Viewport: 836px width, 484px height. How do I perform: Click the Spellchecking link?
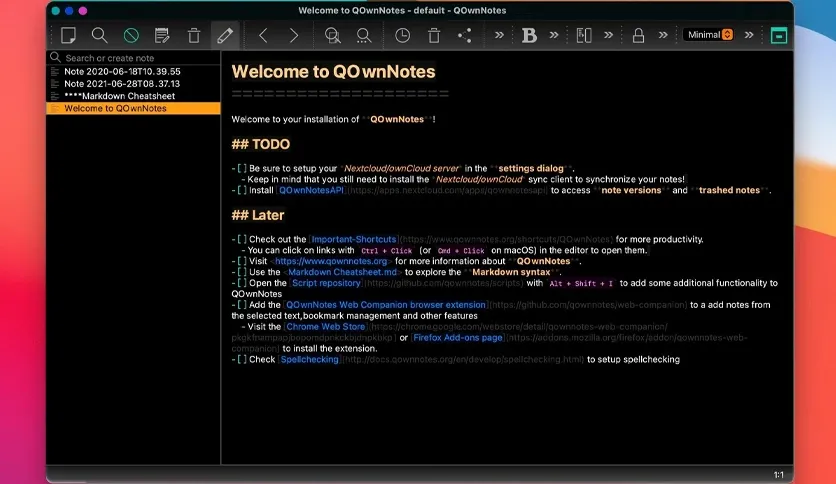point(309,359)
